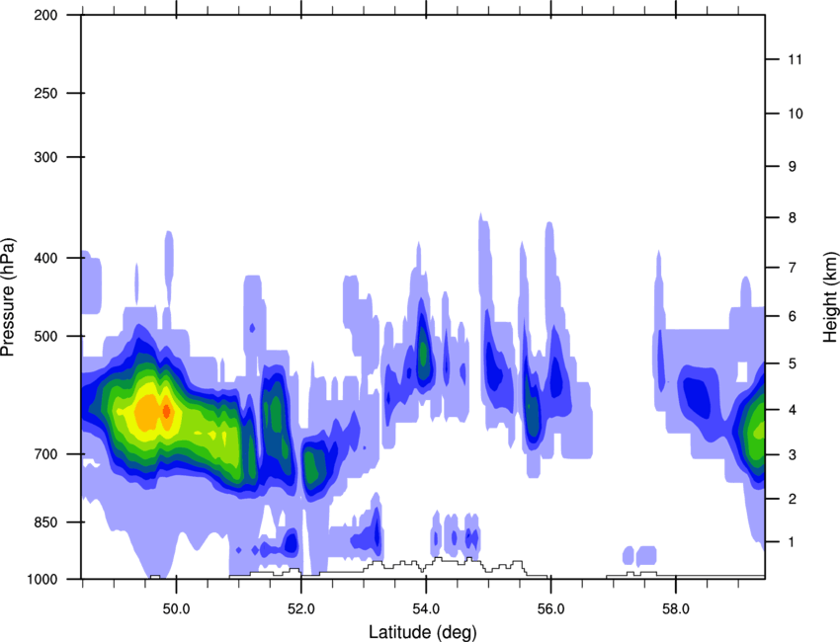Select the 200 pressure tick label
Viewport: 840px width, 642px height.
(x=45, y=15)
